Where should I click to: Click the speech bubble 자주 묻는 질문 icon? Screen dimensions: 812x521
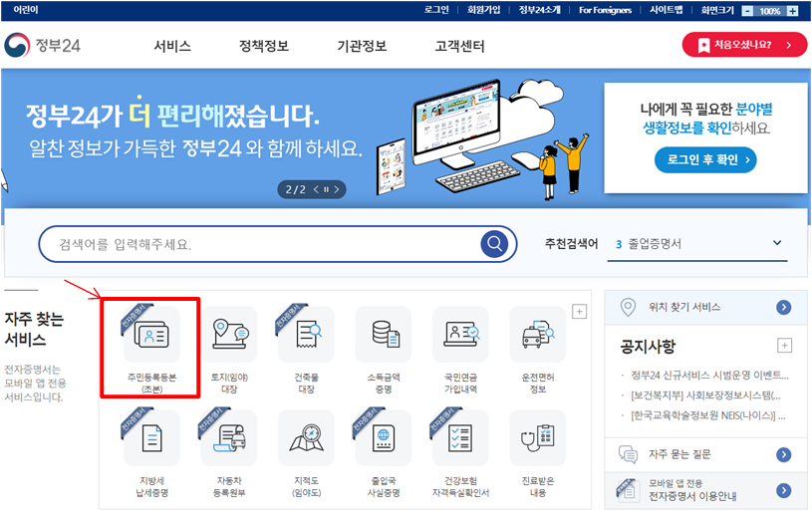click(x=628, y=454)
